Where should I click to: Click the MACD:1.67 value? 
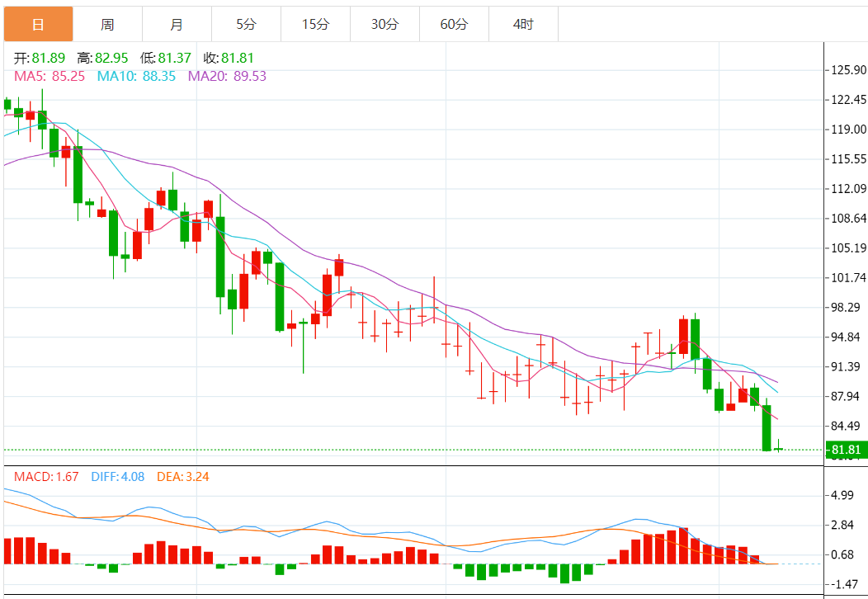(46, 477)
